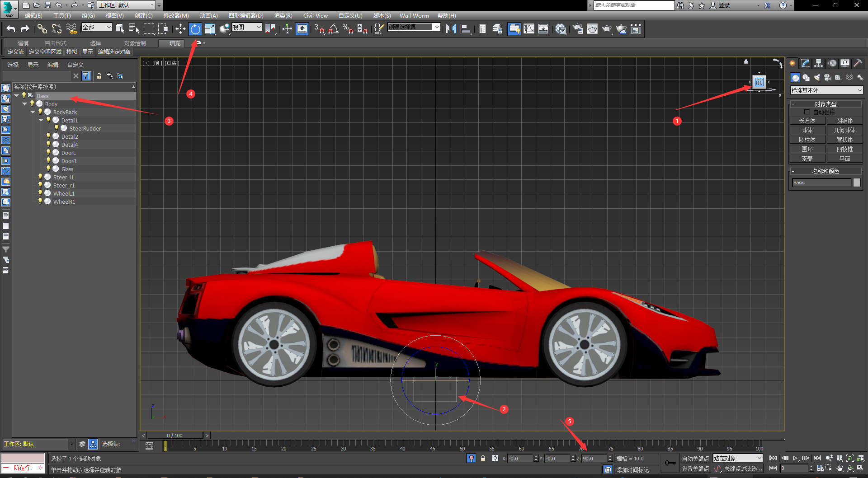Open the 标准基本体 dropdown
This screenshot has width=868, height=478.
[826, 90]
